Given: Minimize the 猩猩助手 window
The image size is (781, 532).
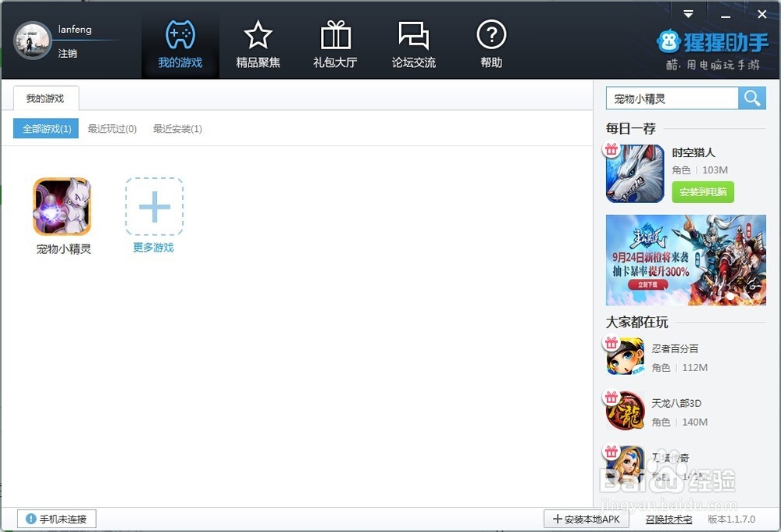Looking at the screenshot, I should (726, 16).
